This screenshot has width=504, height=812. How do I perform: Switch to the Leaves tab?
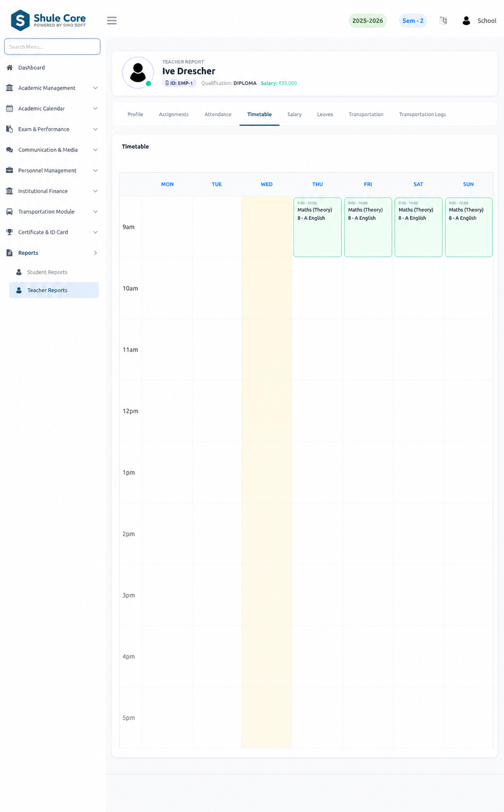(x=325, y=114)
